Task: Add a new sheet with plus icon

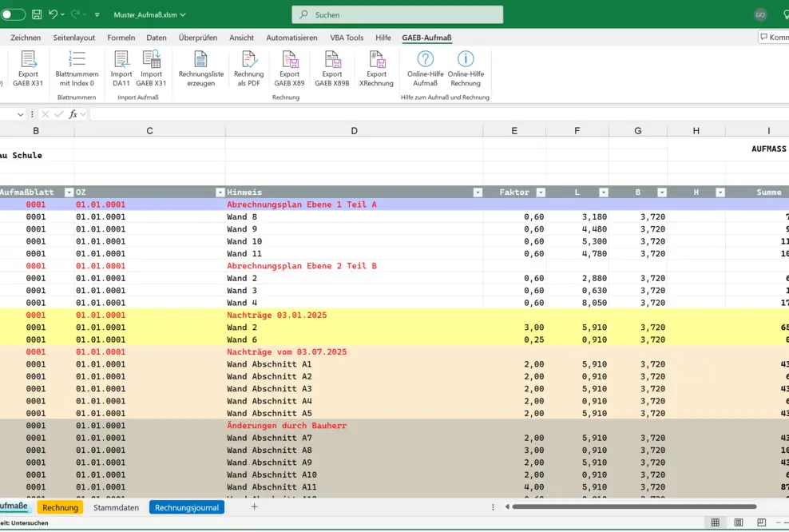Action: tap(254, 506)
